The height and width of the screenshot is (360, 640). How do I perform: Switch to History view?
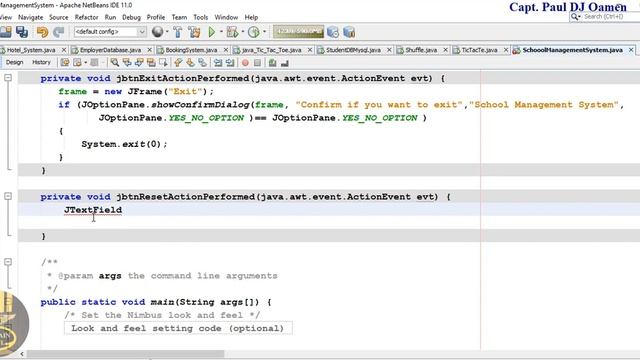(x=41, y=62)
